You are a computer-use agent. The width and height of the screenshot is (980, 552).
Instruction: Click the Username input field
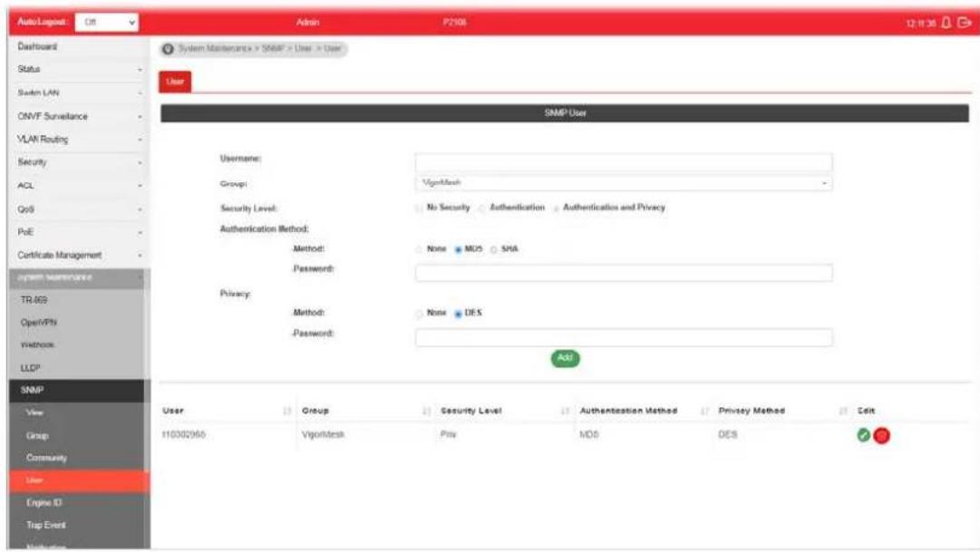pos(623,162)
